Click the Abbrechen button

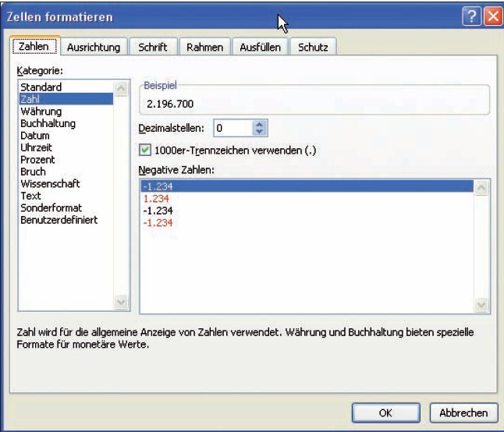[463, 413]
